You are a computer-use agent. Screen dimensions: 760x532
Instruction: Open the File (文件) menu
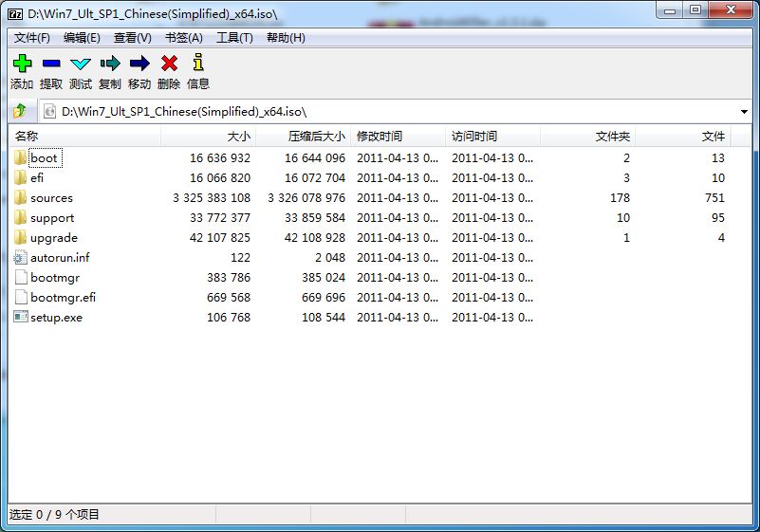(32, 38)
